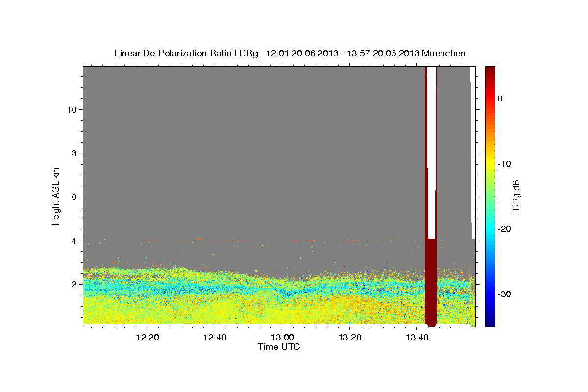Click the white gap inside the dark red band

pos(431,152)
